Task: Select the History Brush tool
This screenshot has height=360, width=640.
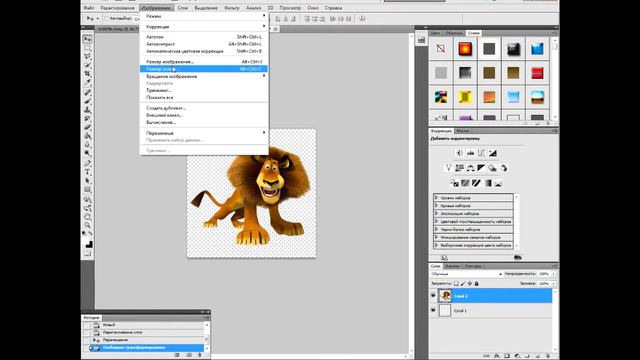Action: 87,118
